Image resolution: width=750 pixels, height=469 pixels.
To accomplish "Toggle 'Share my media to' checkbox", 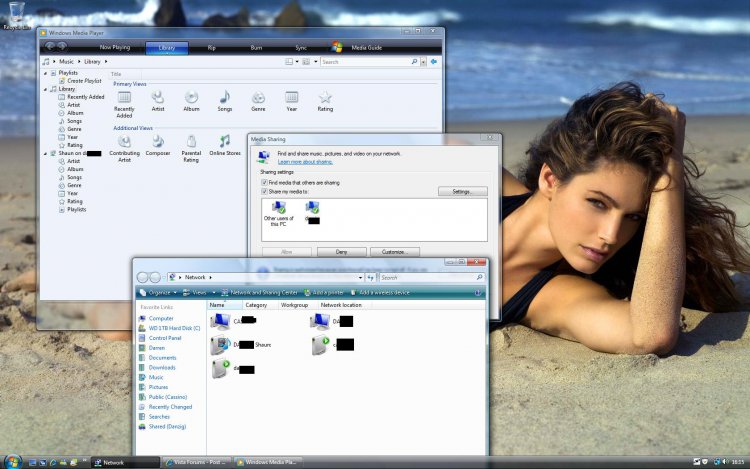I will point(264,191).
